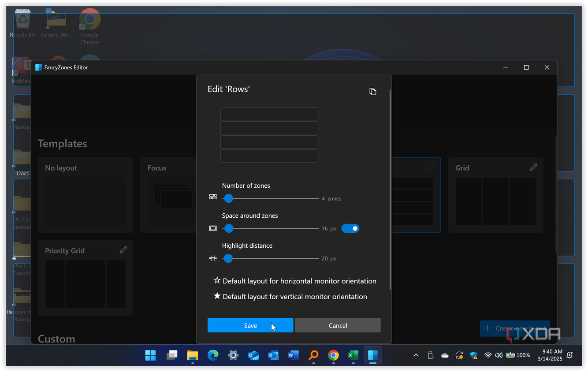Open the Outlook icon beside the Word icon

273,355
